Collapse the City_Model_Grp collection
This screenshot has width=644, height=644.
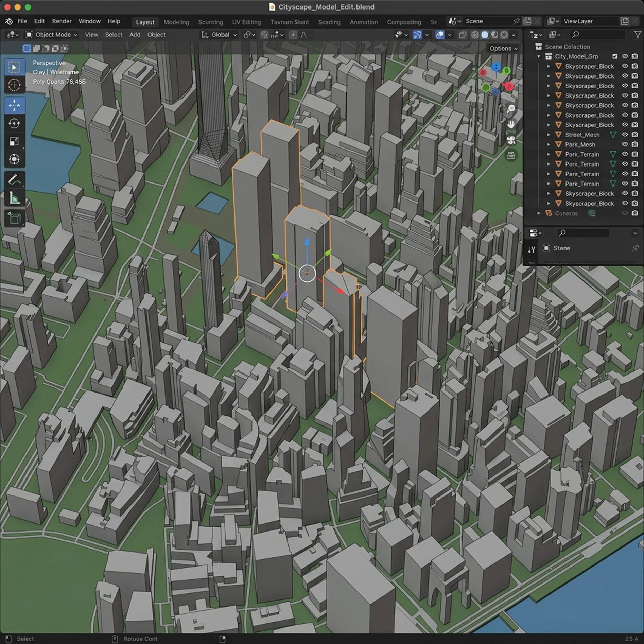tap(539, 56)
